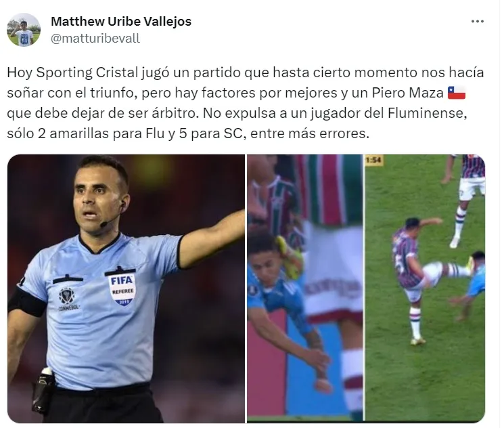This screenshot has height=428, width=504.
Task: Click the spray can on referee's belt
Action: pyautogui.click(x=43, y=391)
